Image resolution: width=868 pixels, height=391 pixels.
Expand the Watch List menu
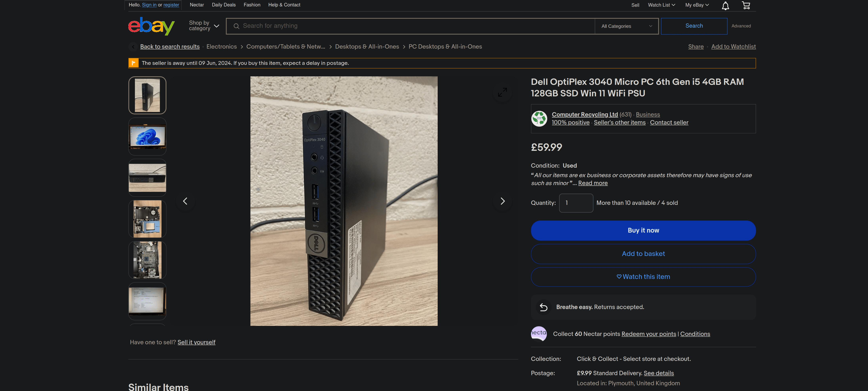[661, 5]
